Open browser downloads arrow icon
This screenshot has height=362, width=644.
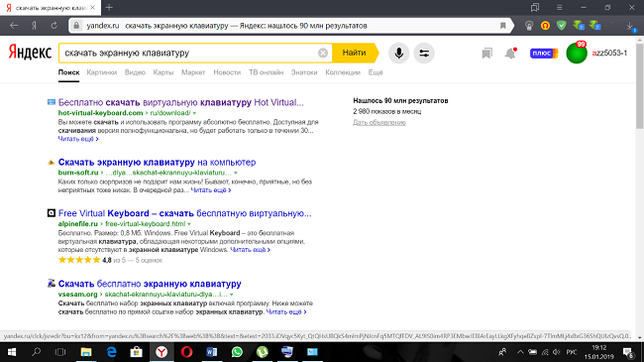tap(630, 27)
